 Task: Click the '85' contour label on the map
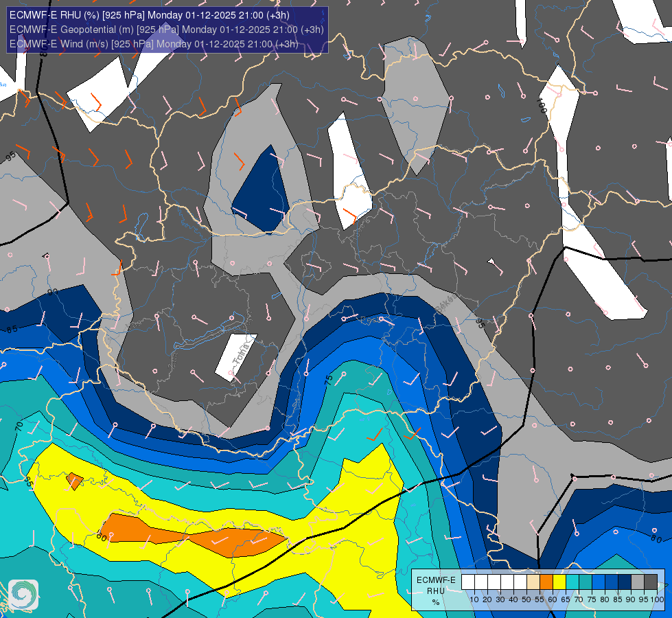(x=12, y=330)
